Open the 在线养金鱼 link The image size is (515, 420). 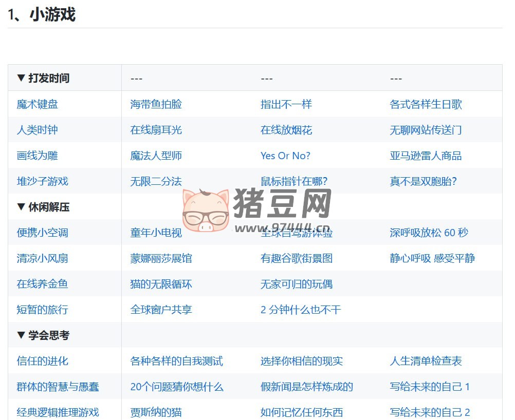[x=42, y=284]
